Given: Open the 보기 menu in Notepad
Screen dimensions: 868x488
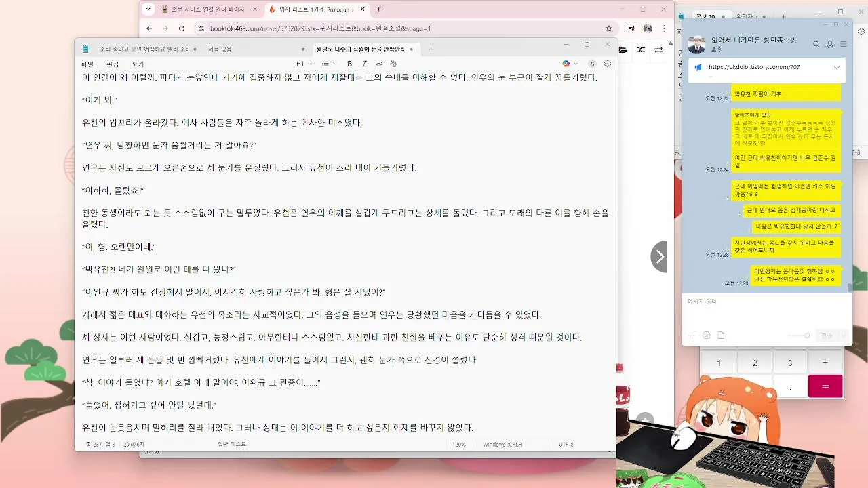Looking at the screenshot, I should coord(138,64).
